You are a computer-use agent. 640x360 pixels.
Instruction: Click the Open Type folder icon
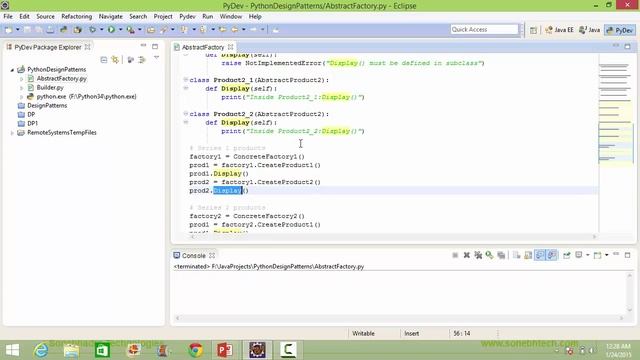pyautogui.click(x=151, y=30)
